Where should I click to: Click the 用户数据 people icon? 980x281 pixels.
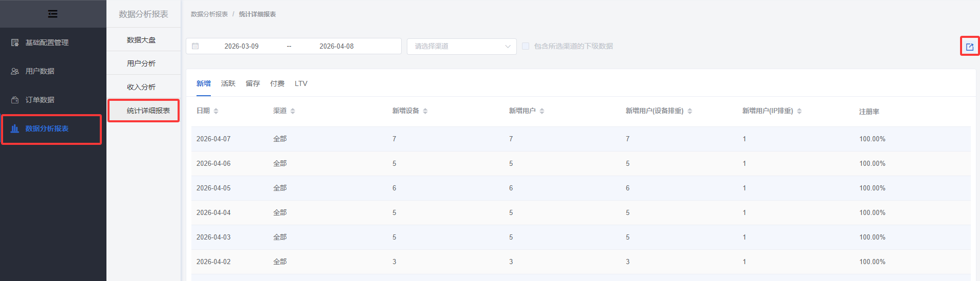pyautogui.click(x=15, y=71)
